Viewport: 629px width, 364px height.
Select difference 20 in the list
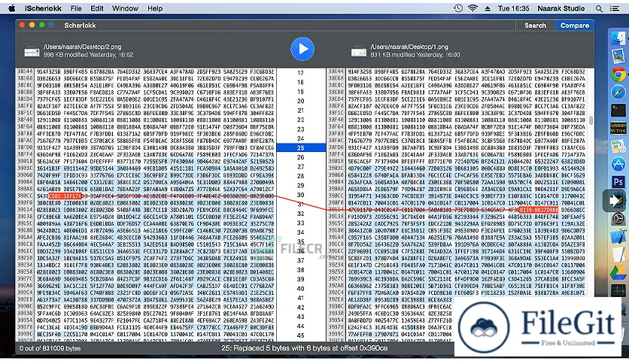click(300, 101)
